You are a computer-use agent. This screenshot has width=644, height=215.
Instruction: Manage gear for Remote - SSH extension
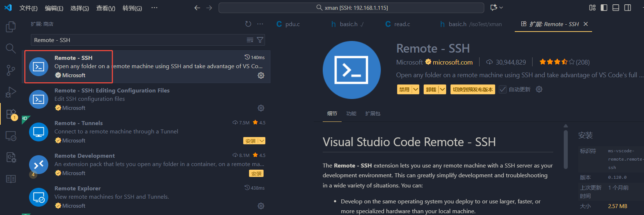coord(261,75)
